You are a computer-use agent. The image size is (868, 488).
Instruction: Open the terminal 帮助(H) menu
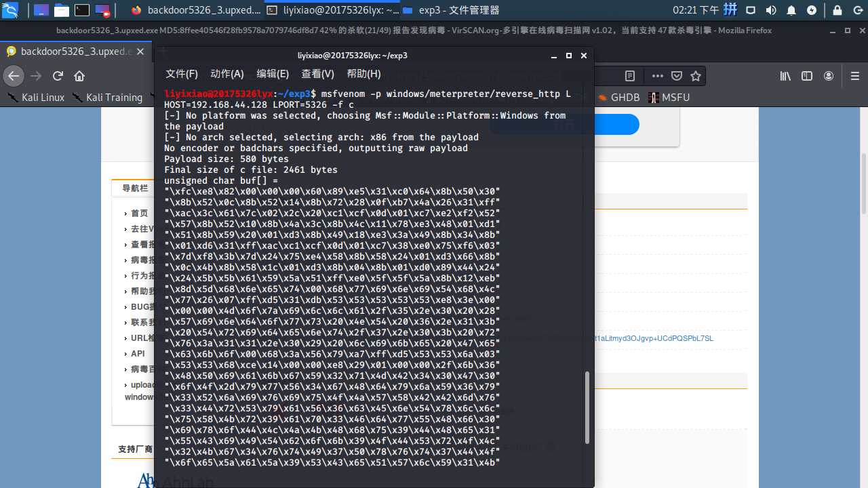[x=364, y=74]
